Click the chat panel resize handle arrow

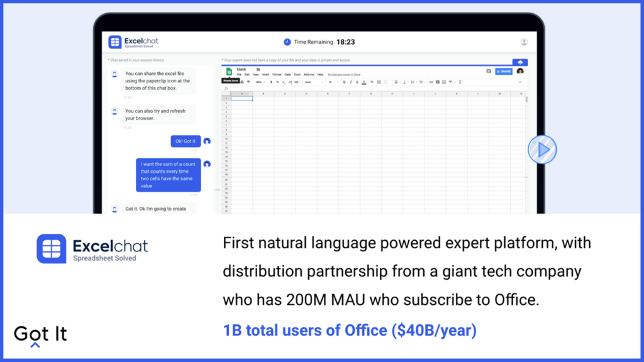click(217, 190)
